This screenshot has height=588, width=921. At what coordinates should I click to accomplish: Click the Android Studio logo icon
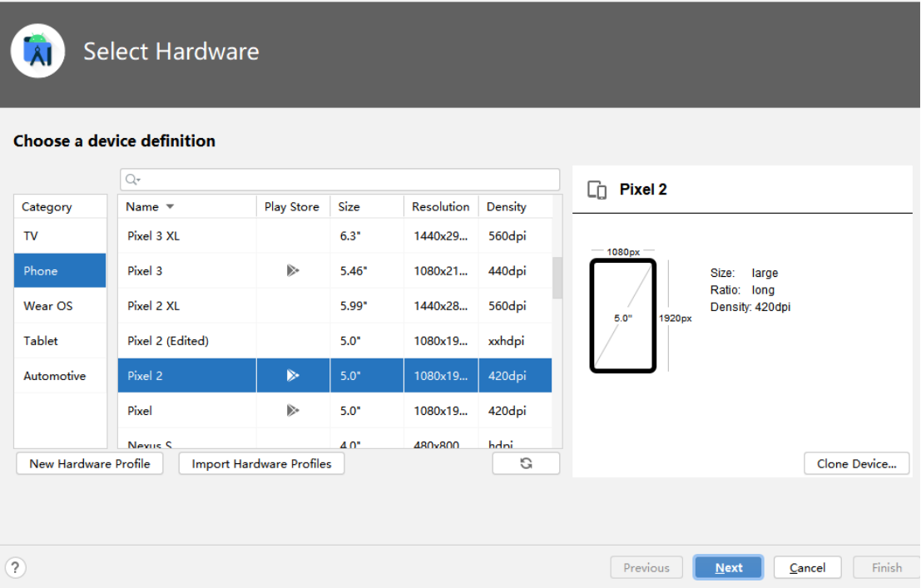[x=37, y=51]
